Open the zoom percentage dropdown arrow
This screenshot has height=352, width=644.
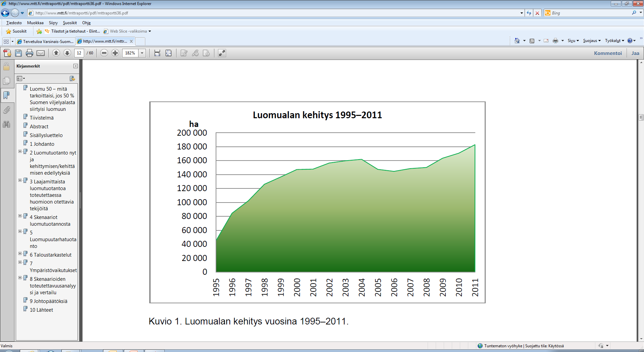(x=142, y=53)
